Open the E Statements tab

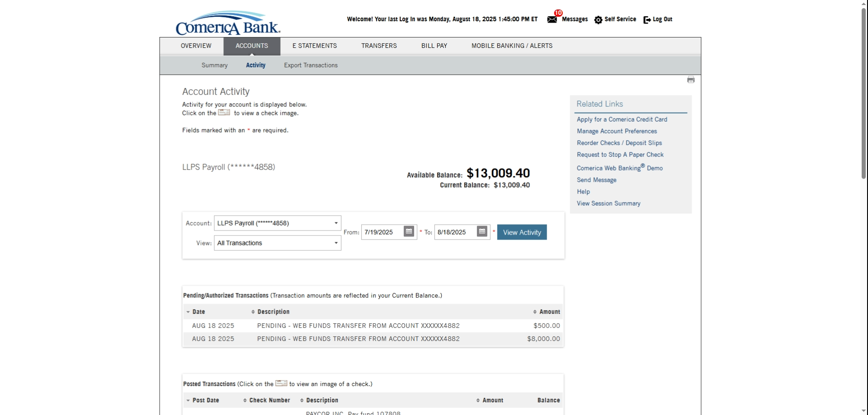(314, 46)
